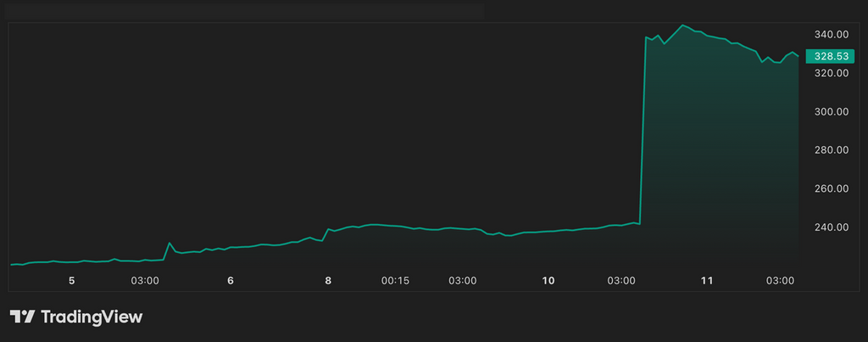Click the TradingView logo icon
This screenshot has width=868, height=342.
[22, 317]
